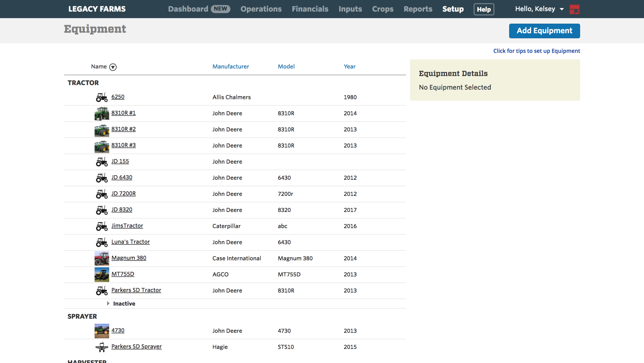Image resolution: width=644 pixels, height=363 pixels.
Task: Click the 7200r model cell
Action: tap(285, 194)
